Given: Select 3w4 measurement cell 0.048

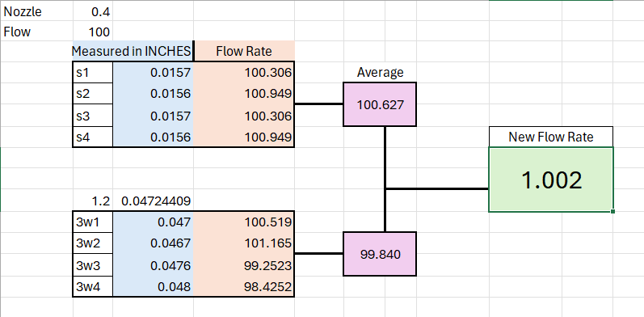Looking at the screenshot, I should click(153, 286).
